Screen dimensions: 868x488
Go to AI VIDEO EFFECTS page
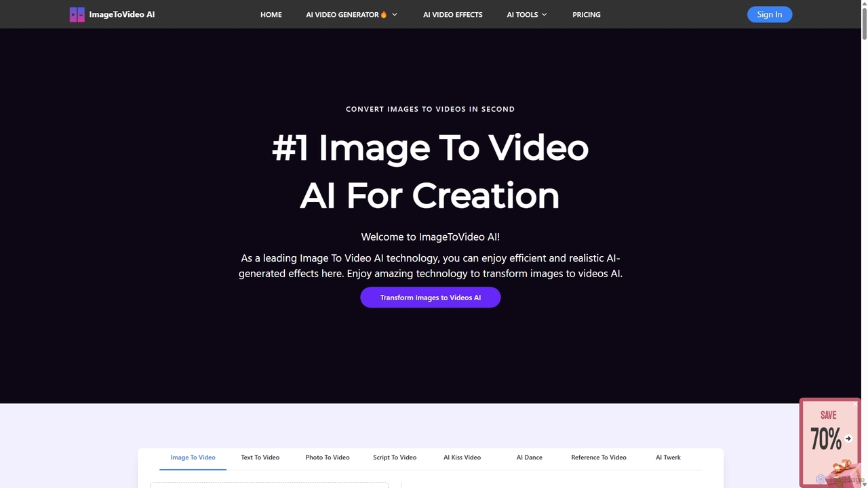[x=453, y=14]
